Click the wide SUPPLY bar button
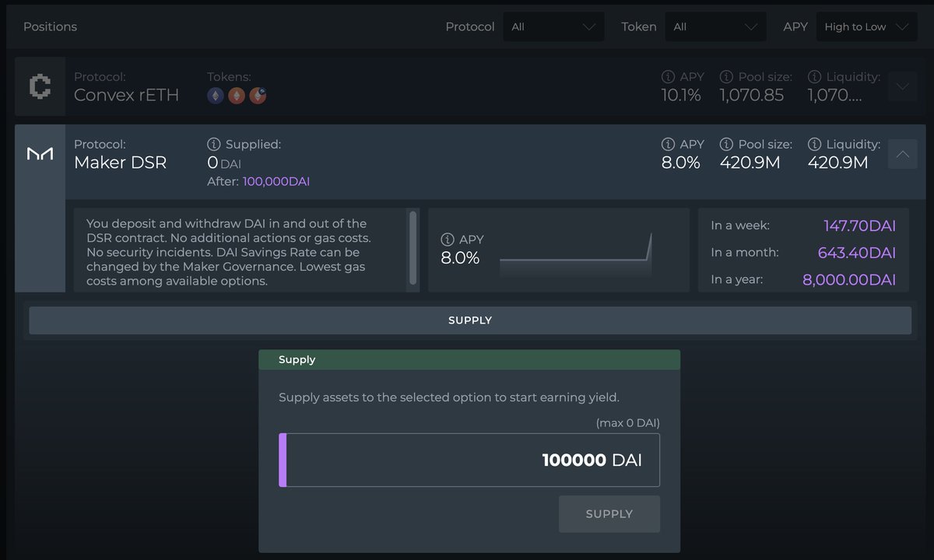This screenshot has width=934, height=560. [470, 320]
